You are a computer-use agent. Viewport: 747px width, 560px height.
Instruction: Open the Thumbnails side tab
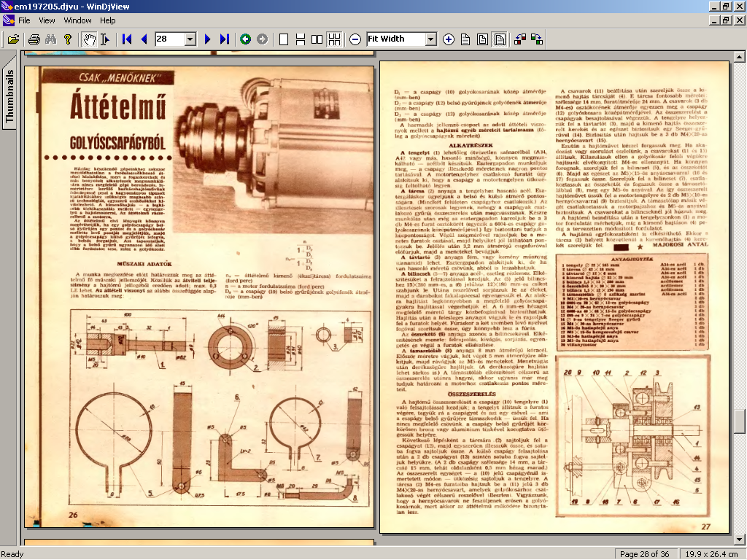9,95
